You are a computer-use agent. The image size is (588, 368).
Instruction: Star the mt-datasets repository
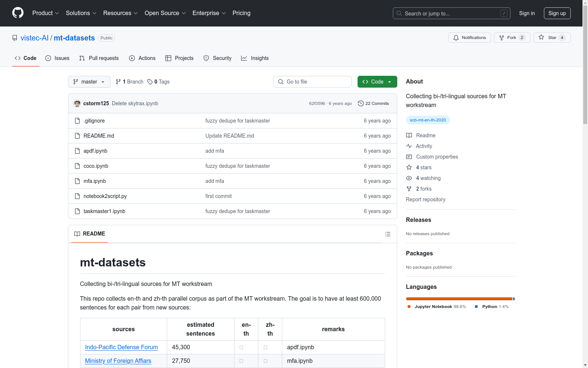pyautogui.click(x=552, y=38)
